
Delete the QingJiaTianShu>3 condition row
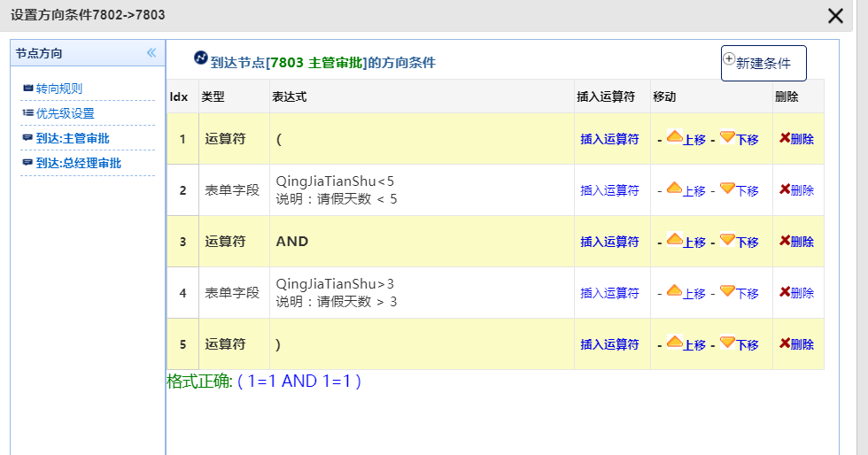796,292
